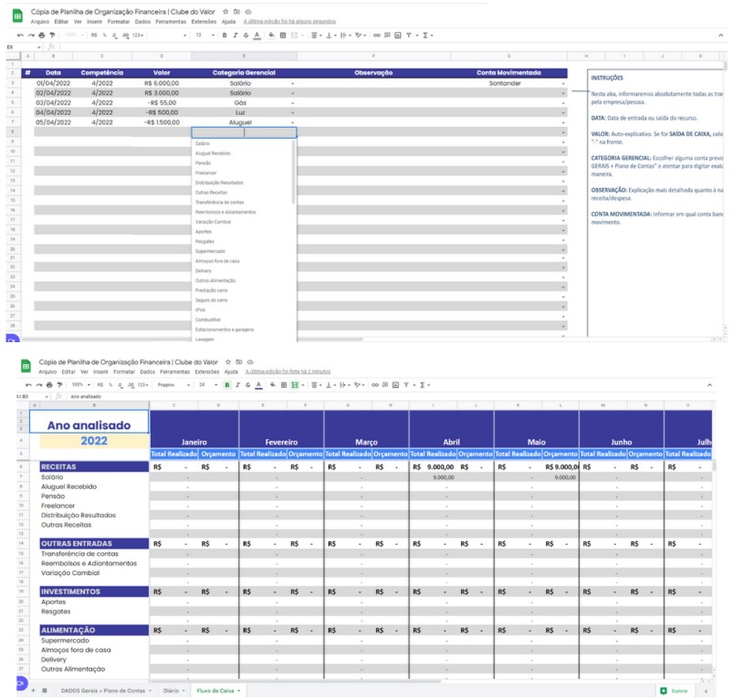Toggle bold in the Fluxo de Caixa window toolbar
The height and width of the screenshot is (700, 734).
[x=227, y=385]
